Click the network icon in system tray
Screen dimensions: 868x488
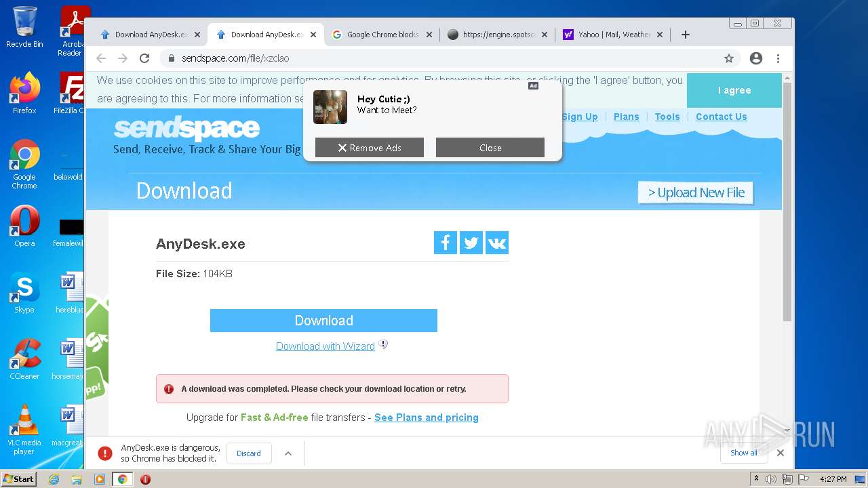(x=787, y=479)
